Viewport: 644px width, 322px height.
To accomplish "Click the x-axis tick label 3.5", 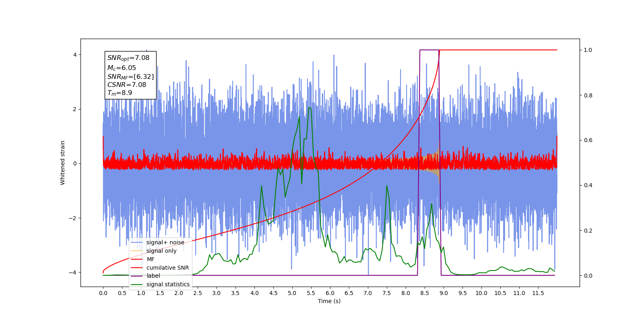I will [x=235, y=293].
